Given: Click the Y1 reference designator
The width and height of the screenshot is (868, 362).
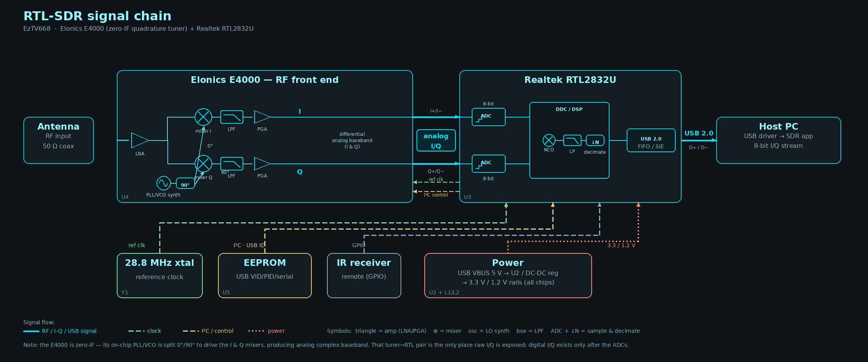Looking at the screenshot, I should coord(125,292).
